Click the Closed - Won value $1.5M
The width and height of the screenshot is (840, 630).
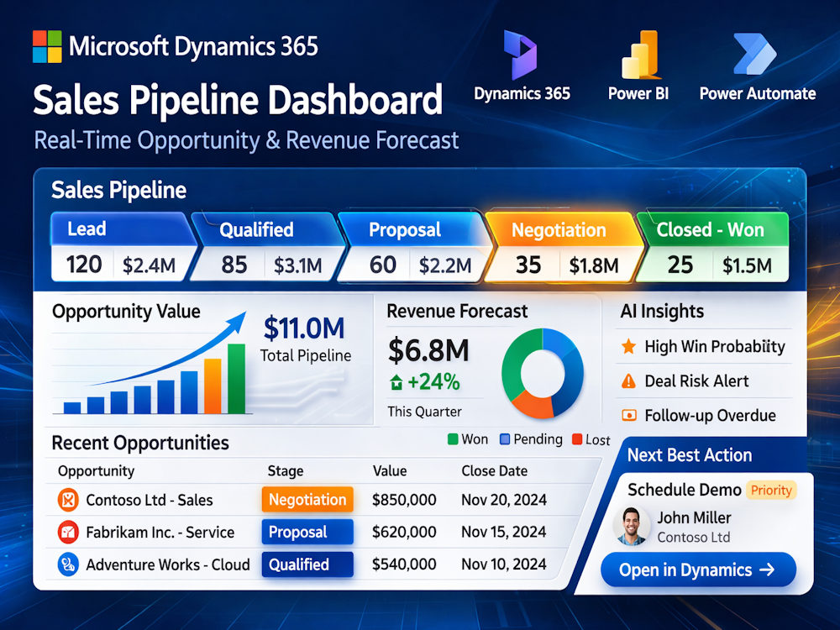click(747, 265)
